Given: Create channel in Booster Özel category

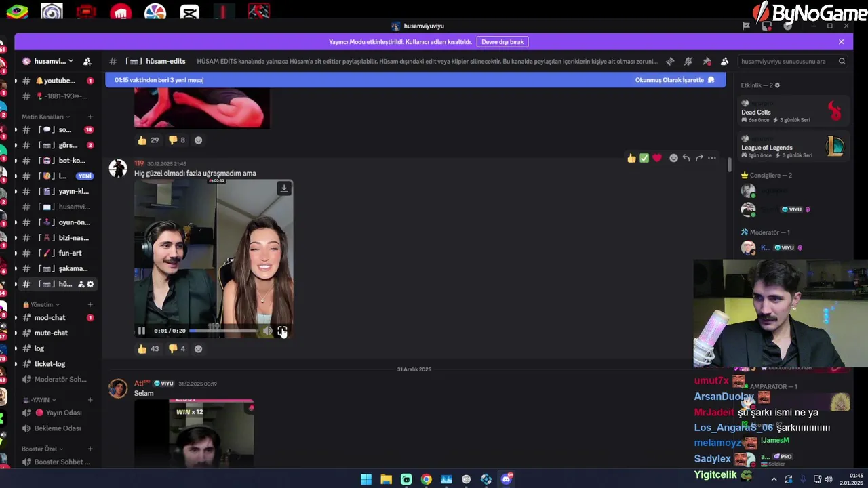Looking at the screenshot, I should [x=90, y=449].
